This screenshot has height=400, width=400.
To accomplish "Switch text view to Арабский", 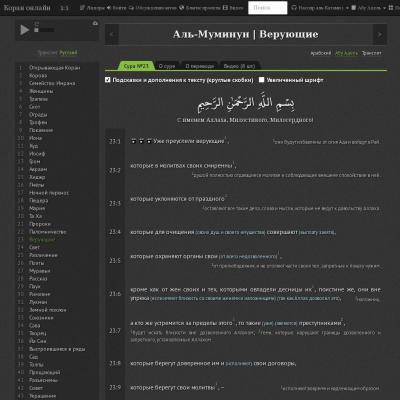I will click(x=321, y=53).
